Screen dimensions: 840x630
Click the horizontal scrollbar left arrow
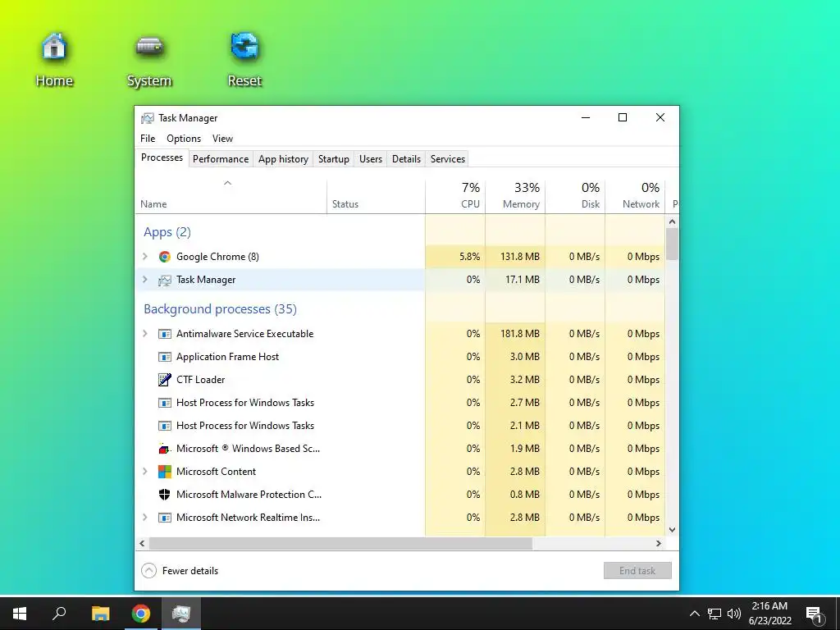tap(142, 543)
